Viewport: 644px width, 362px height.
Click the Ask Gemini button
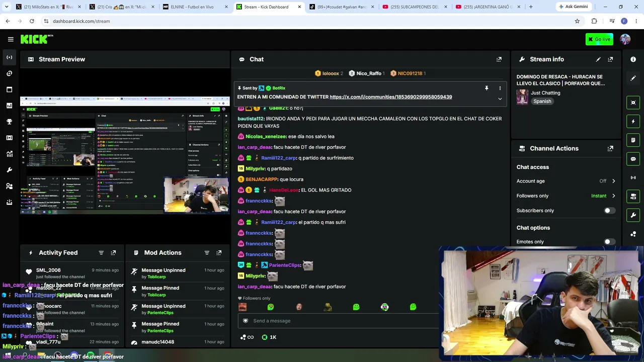pyautogui.click(x=573, y=7)
